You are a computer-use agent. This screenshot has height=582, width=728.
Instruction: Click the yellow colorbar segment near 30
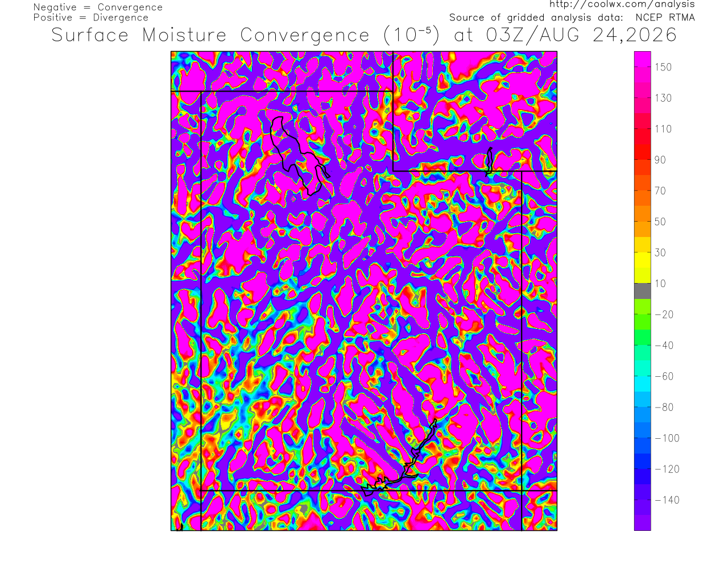(643, 252)
